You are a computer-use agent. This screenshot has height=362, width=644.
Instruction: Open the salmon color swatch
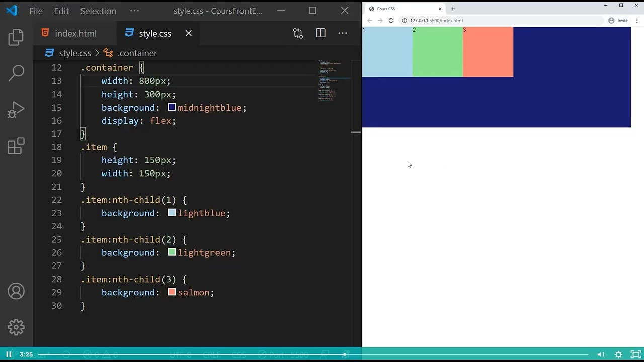pos(172,292)
